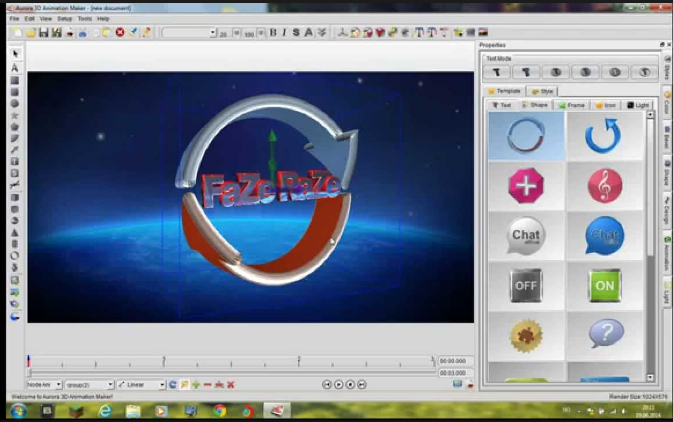Image resolution: width=673 pixels, height=422 pixels.
Task: Jump to timeline start button
Action: [x=327, y=385]
